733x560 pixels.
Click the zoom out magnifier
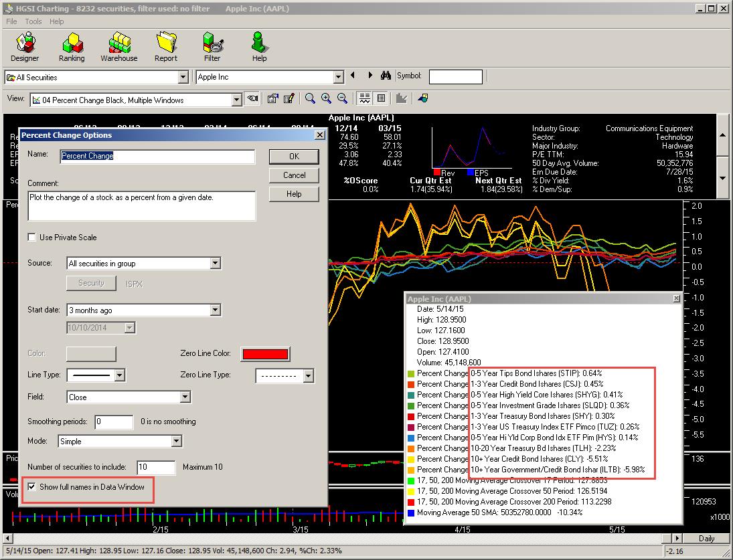pyautogui.click(x=342, y=98)
